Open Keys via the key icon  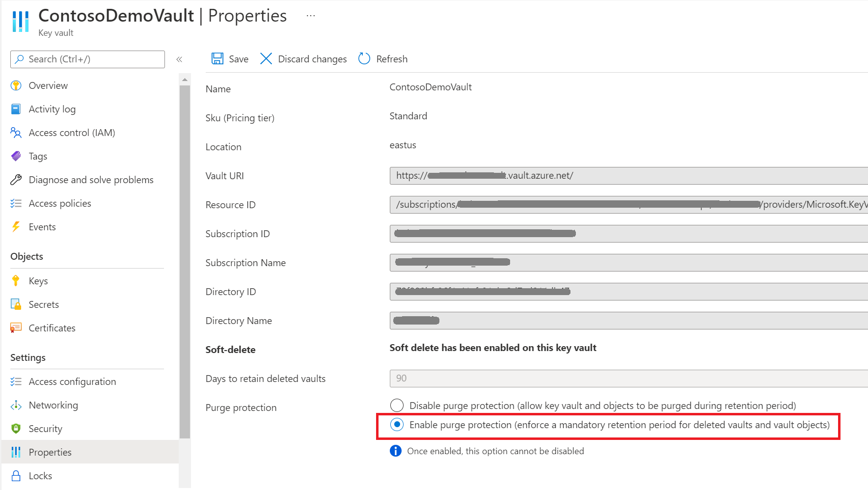pyautogui.click(x=16, y=281)
